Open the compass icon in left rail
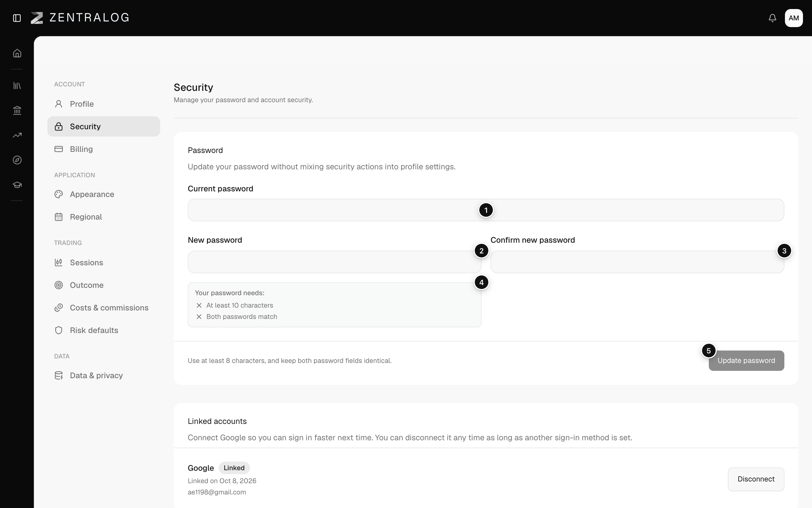Screen dimensions: 812x508 click(17, 160)
